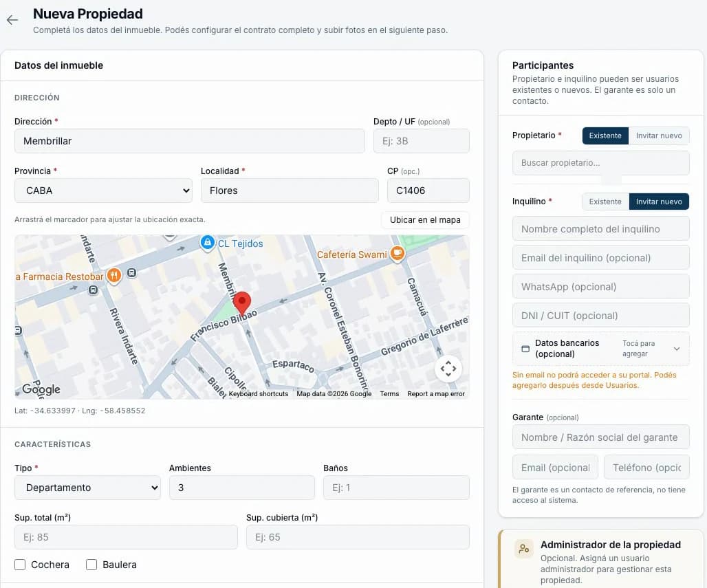Click Report a map error link
The height and width of the screenshot is (588, 707).
click(435, 393)
